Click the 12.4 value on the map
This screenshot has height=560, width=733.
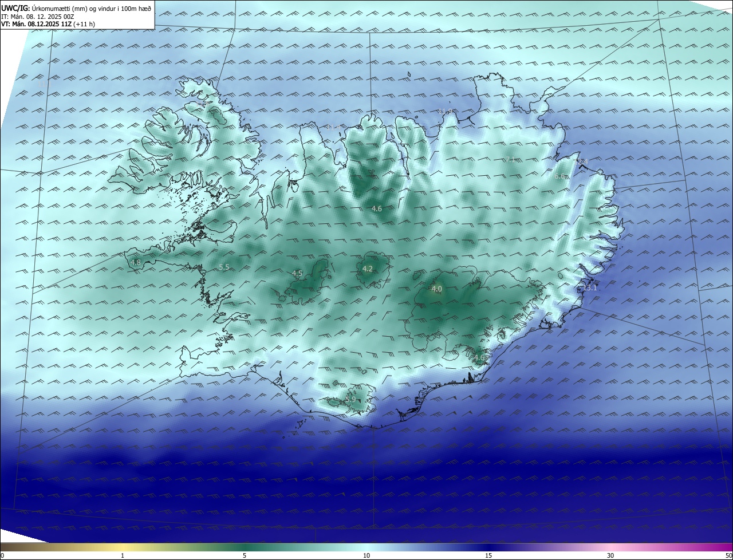(582, 162)
